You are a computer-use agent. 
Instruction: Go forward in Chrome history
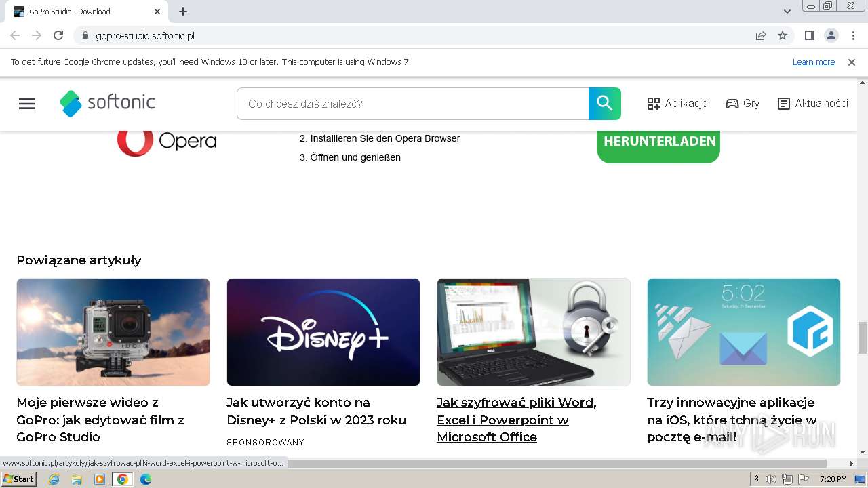point(37,35)
